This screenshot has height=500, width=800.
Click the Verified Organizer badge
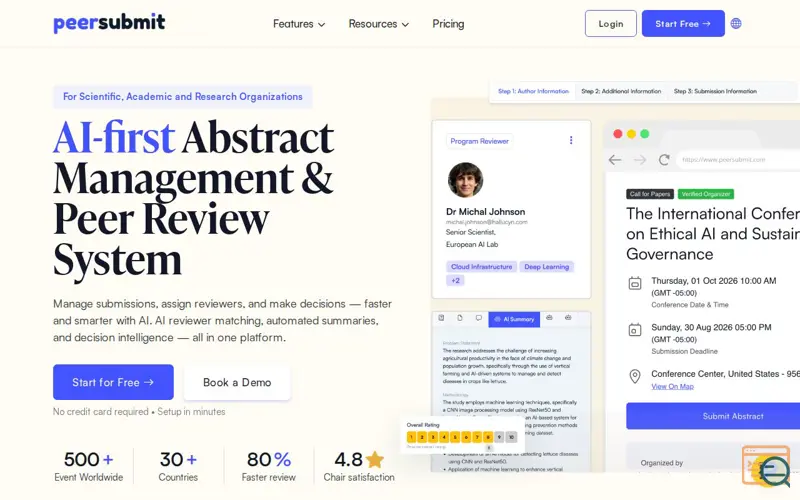pyautogui.click(x=706, y=194)
